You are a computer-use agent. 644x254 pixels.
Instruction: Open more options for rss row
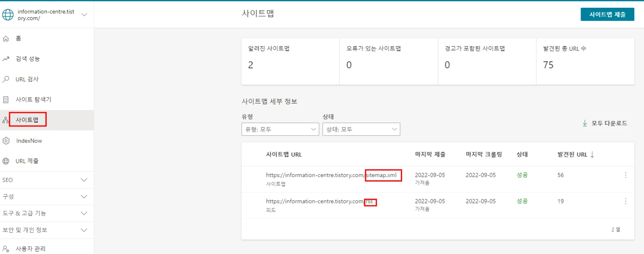pyautogui.click(x=626, y=201)
